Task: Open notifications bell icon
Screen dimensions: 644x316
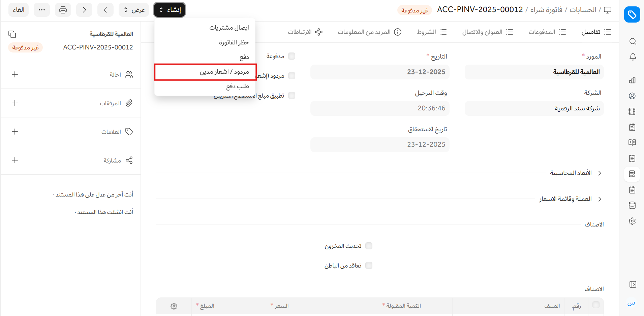Action: [632, 57]
